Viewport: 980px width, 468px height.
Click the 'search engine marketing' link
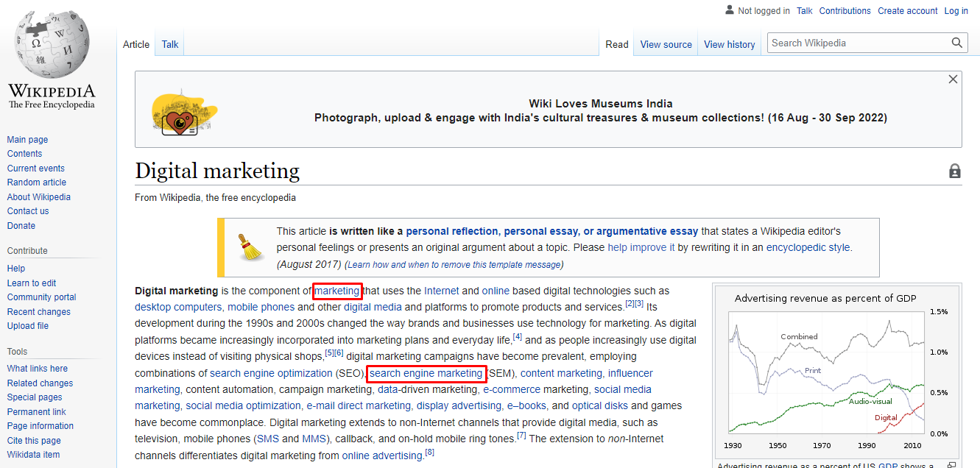[426, 373]
